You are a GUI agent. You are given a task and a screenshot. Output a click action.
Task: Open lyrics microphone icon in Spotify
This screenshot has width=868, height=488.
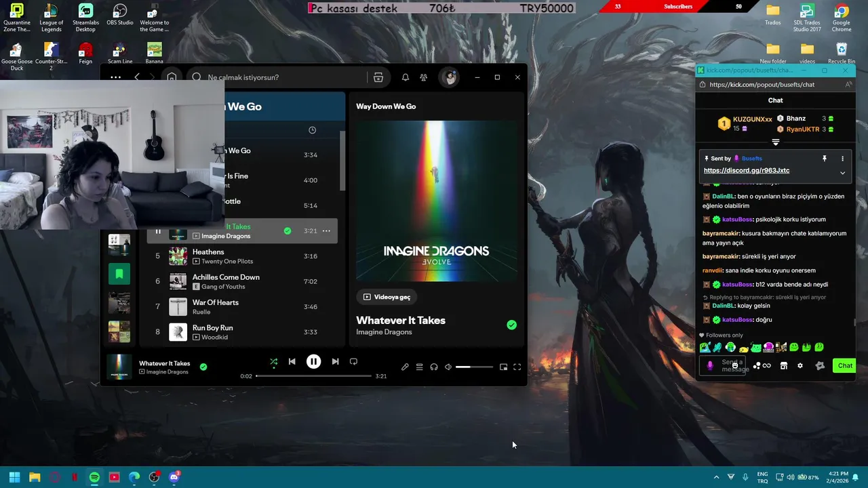point(405,367)
